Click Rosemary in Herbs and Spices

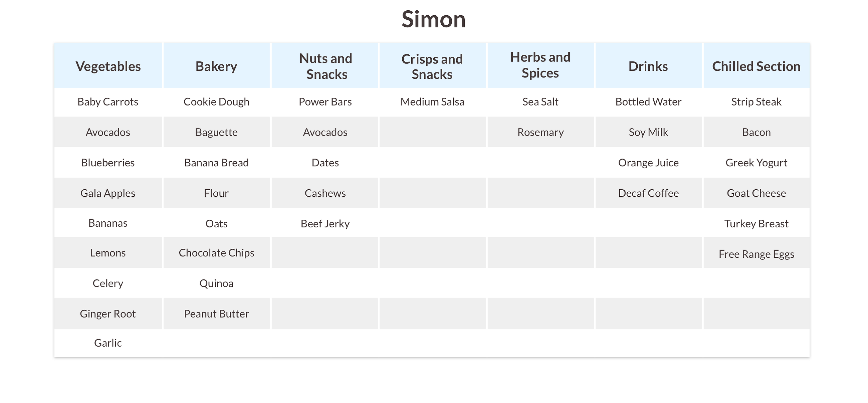pyautogui.click(x=540, y=132)
